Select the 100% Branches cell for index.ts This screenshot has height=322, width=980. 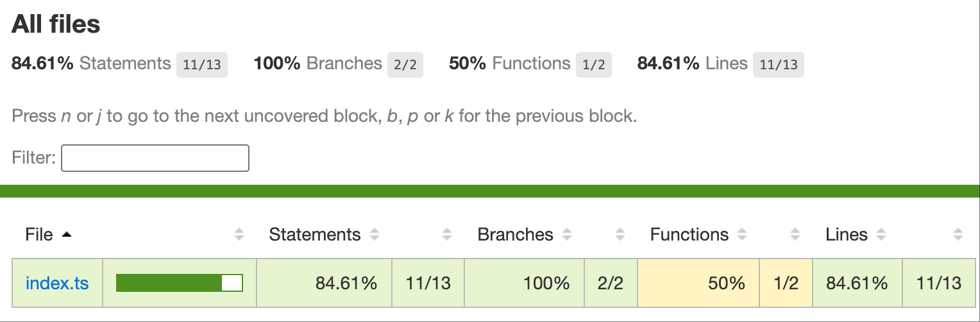click(524, 283)
